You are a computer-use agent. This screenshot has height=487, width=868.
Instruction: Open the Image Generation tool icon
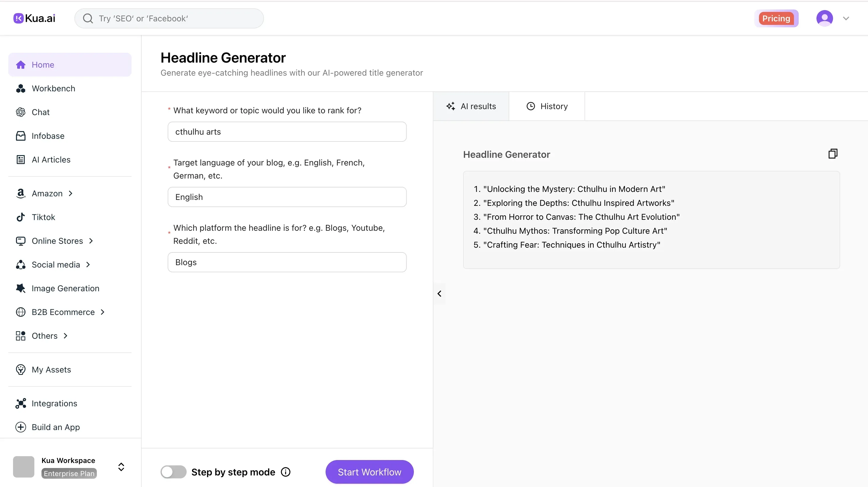[20, 288]
